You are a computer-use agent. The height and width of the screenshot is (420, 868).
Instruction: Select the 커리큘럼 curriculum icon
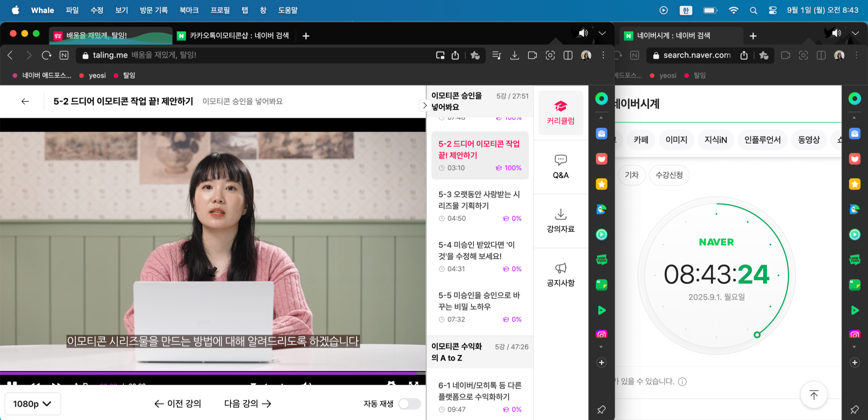560,113
